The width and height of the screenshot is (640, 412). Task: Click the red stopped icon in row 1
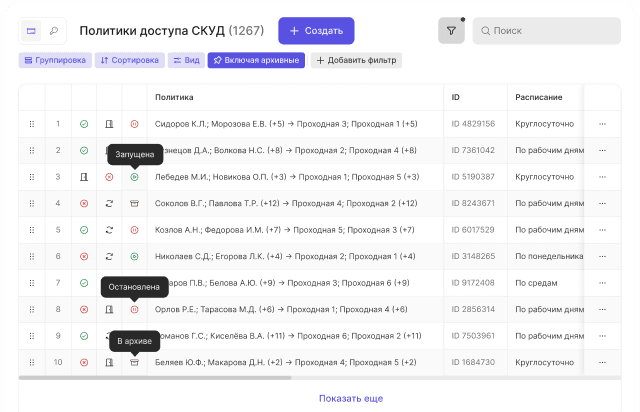click(134, 124)
